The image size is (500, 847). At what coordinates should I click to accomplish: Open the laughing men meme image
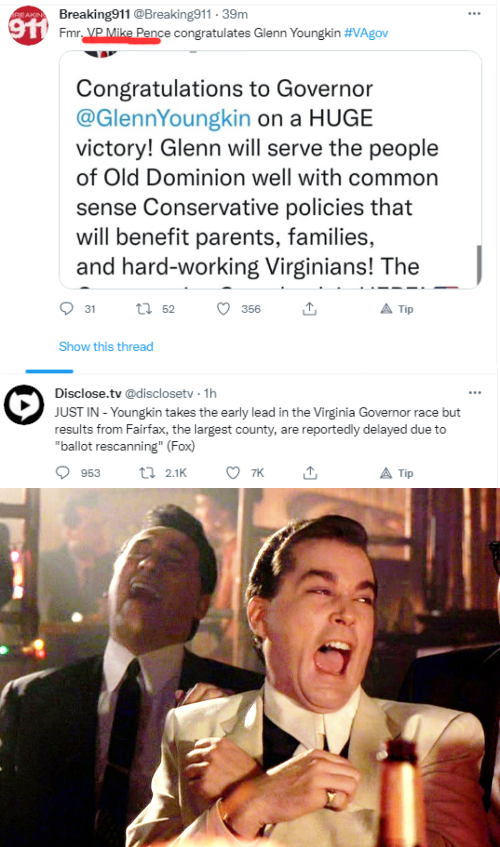coord(250,667)
